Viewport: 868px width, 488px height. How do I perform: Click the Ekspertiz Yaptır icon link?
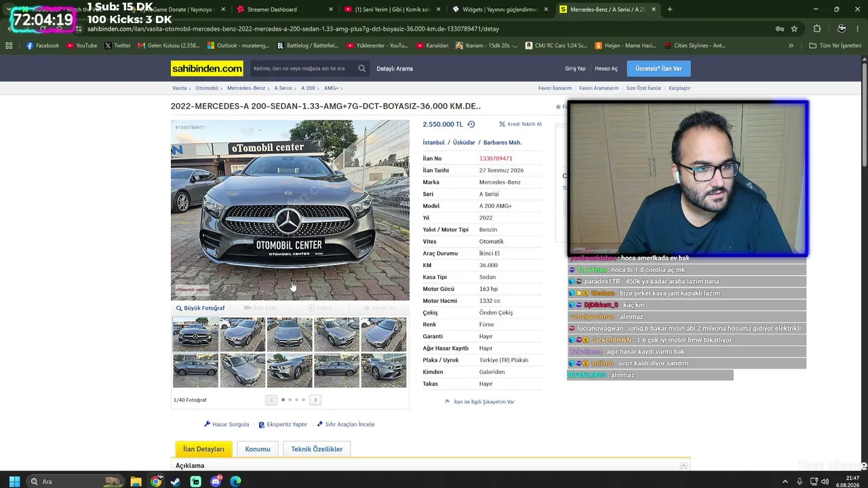[x=283, y=424]
